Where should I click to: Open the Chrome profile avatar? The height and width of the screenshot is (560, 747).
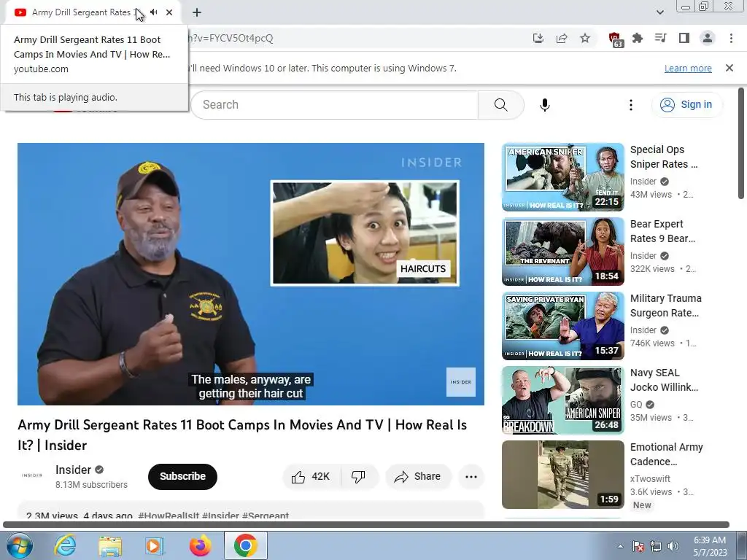tap(708, 39)
